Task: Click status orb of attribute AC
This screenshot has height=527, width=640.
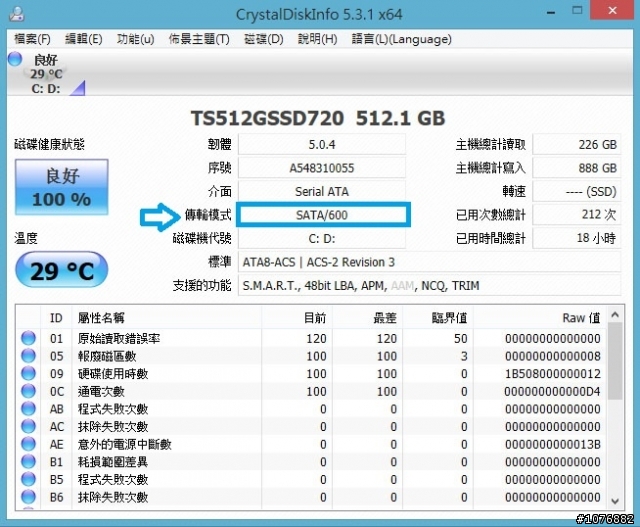Action: (28, 426)
